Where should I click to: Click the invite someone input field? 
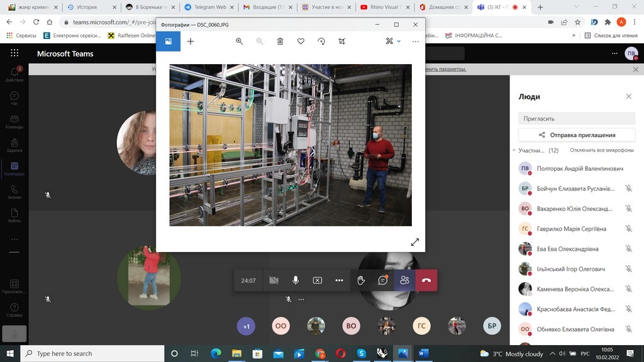point(577,118)
